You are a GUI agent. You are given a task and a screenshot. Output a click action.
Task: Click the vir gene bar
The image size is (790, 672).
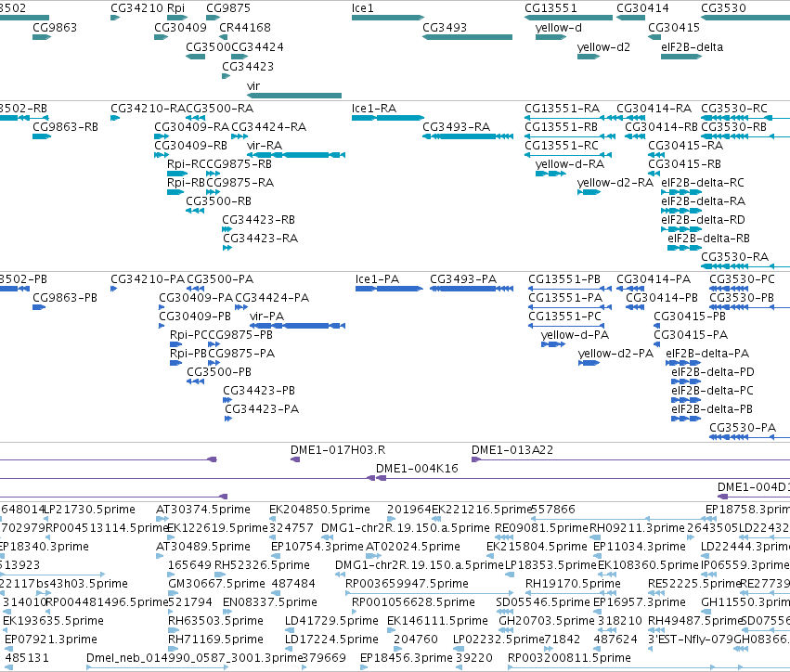(x=294, y=96)
